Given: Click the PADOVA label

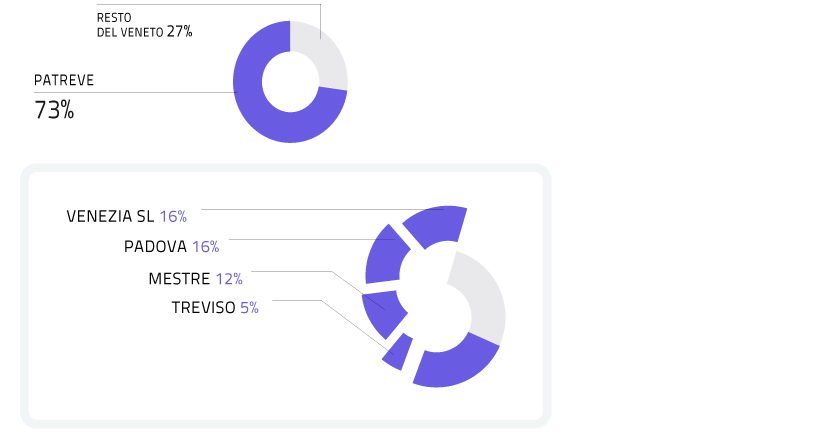Looking at the screenshot, I should click(x=155, y=247).
